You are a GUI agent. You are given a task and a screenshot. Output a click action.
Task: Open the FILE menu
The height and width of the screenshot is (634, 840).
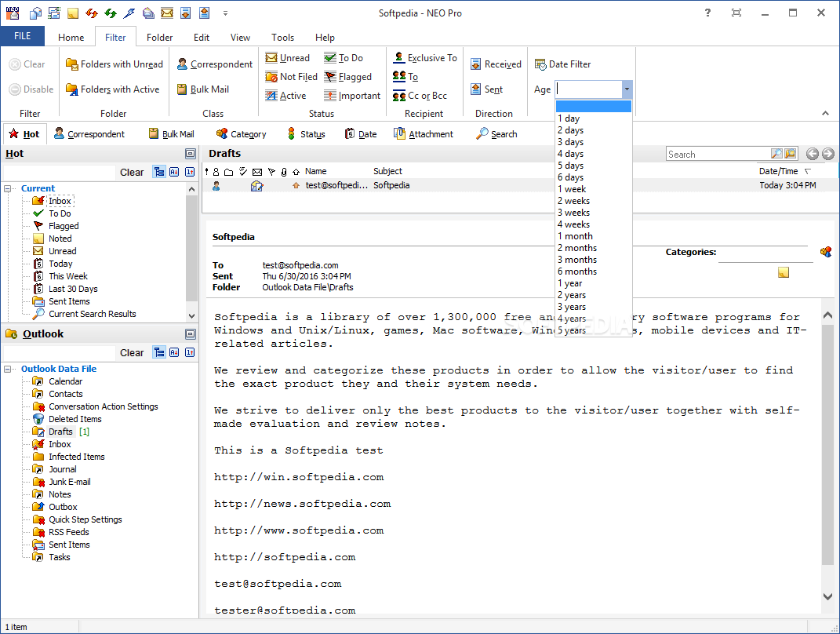[22, 36]
